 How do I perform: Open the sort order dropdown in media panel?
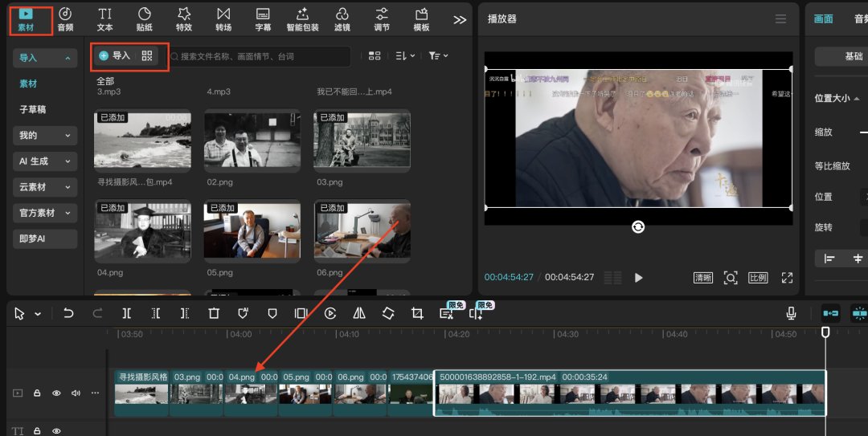click(x=405, y=55)
